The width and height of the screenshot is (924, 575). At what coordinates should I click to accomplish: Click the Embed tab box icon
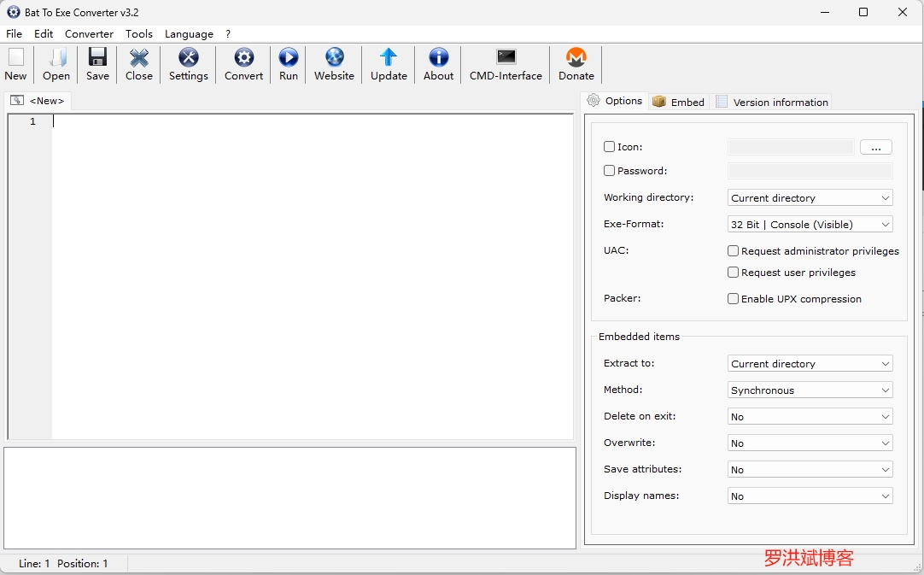658,102
